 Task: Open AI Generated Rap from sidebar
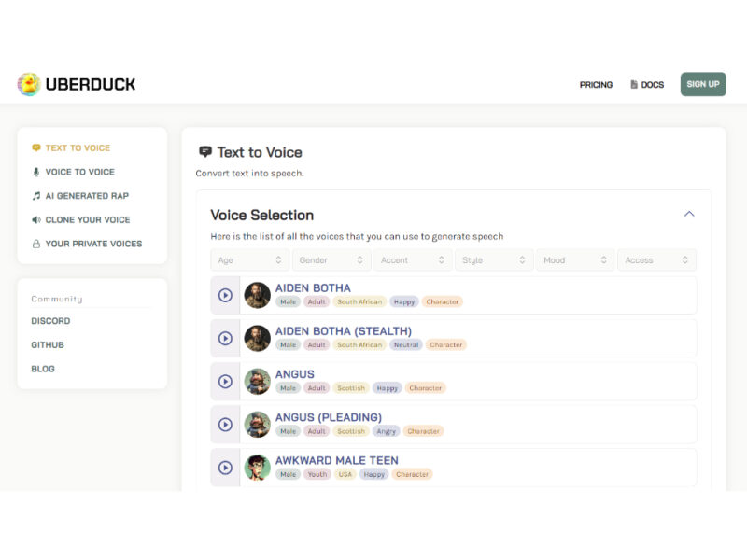(87, 196)
